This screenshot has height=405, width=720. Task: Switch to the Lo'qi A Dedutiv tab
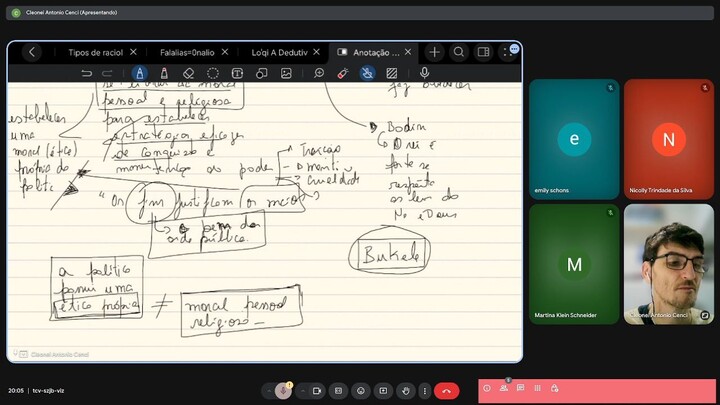(x=279, y=52)
